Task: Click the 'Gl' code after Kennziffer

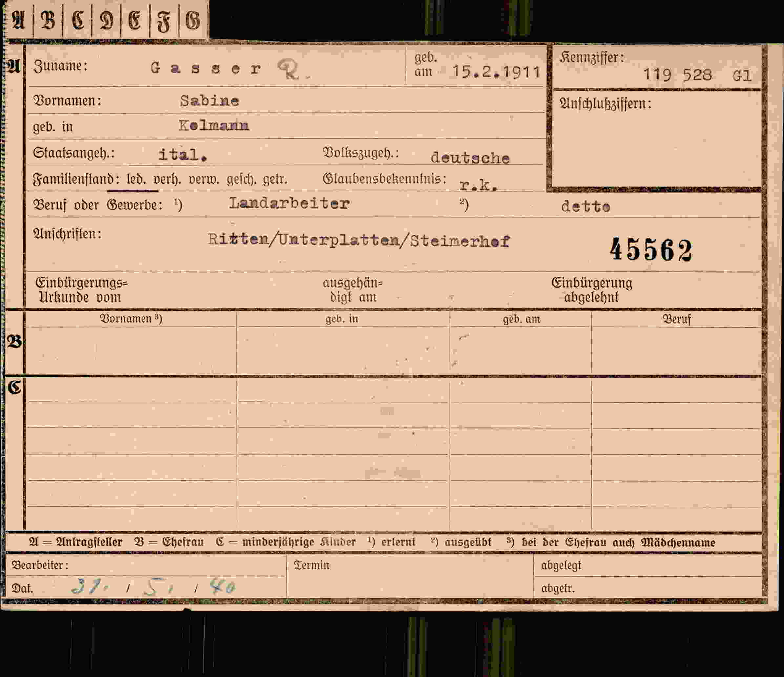Action: click(742, 76)
